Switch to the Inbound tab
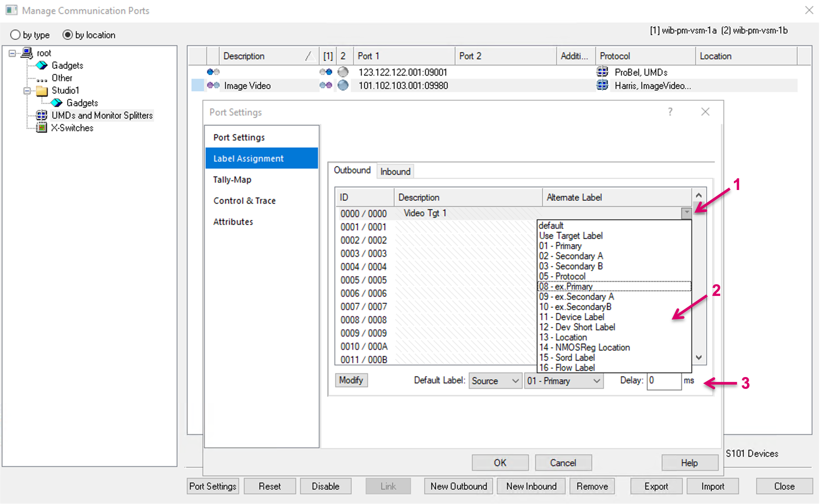 [x=395, y=171]
